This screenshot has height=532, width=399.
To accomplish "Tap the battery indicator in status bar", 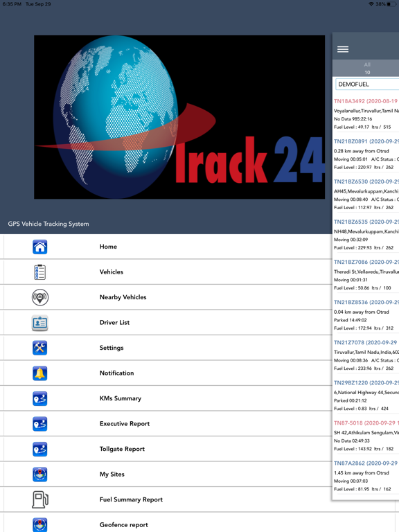I will [x=391, y=4].
